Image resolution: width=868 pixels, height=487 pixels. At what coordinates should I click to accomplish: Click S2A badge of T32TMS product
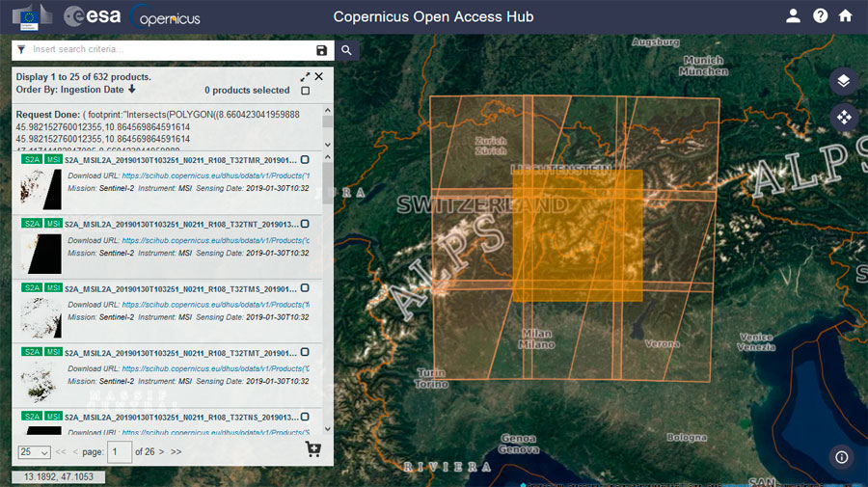pyautogui.click(x=32, y=287)
